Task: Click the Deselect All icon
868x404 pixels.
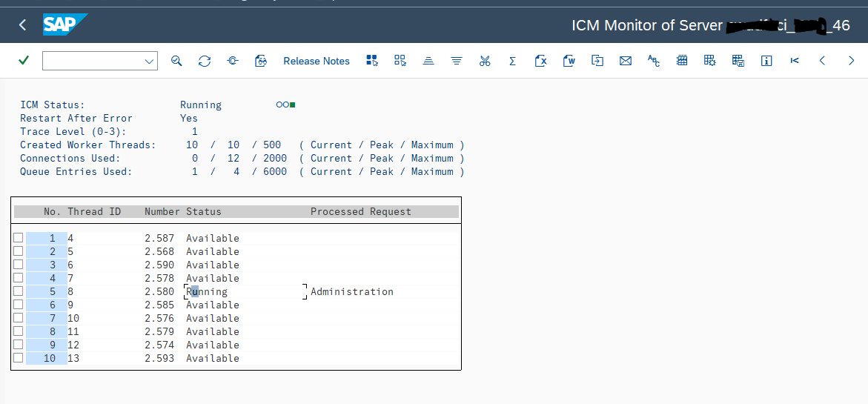Action: click(x=400, y=60)
